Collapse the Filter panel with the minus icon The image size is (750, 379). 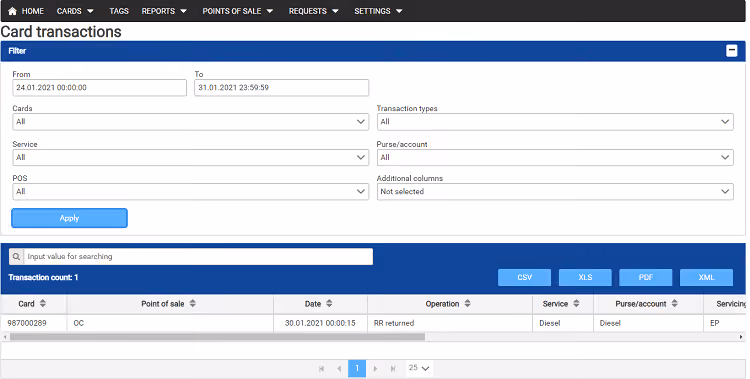[731, 51]
